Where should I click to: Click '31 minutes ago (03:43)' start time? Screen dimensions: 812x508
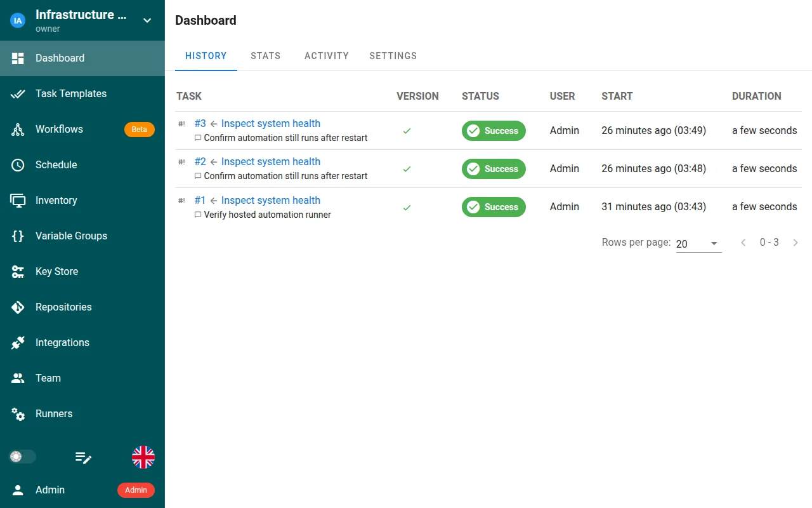click(654, 207)
